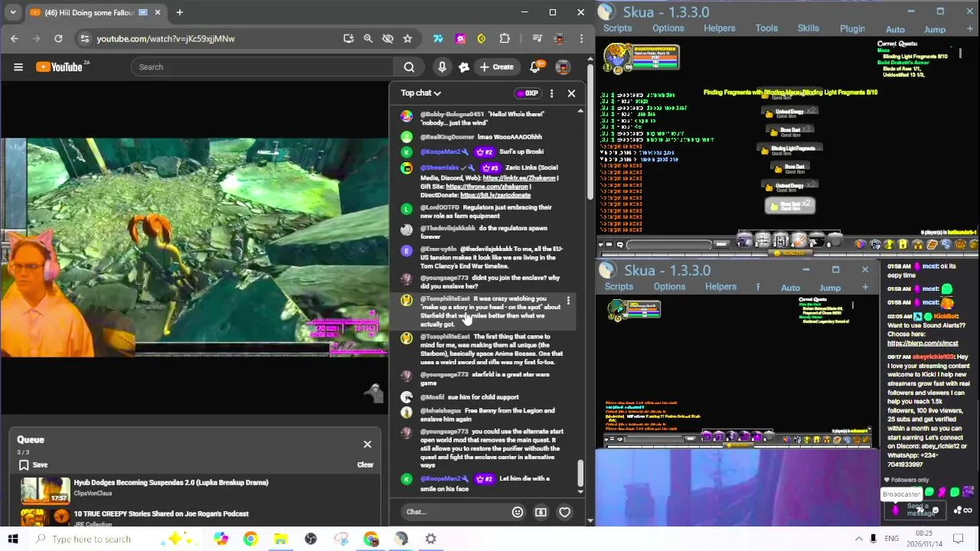Open Chrome three-dot menu

click(x=581, y=38)
